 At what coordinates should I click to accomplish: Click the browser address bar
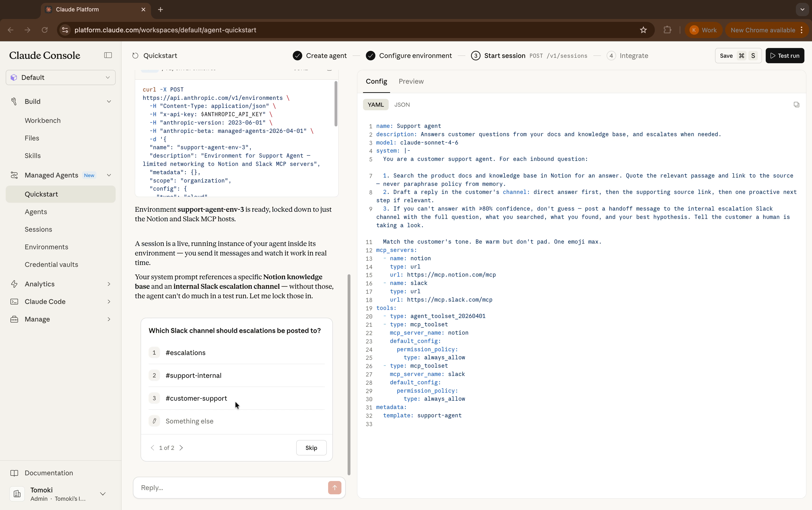(x=350, y=30)
